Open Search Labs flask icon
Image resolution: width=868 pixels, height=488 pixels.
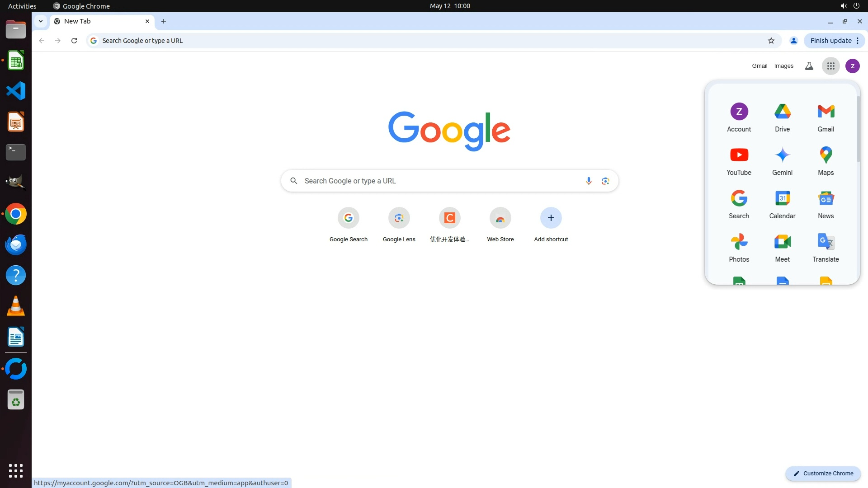809,66
